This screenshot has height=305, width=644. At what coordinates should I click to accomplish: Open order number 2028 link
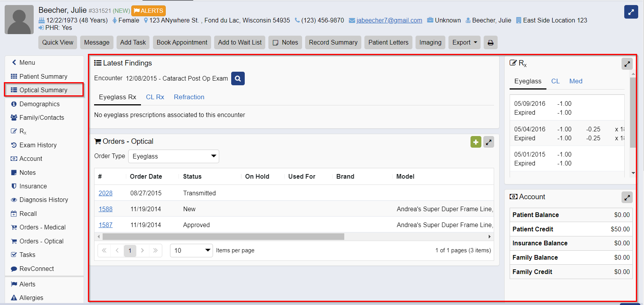105,193
